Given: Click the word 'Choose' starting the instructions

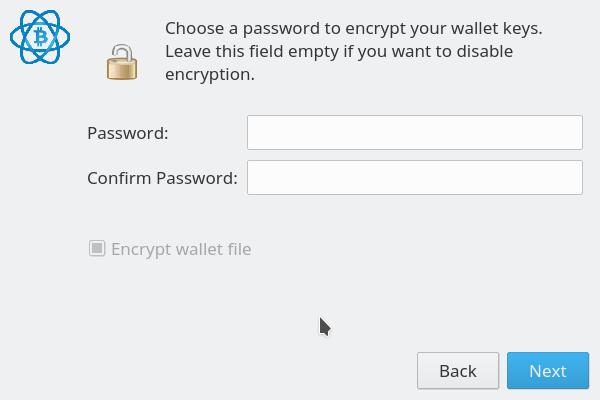Looking at the screenshot, I should tap(194, 28).
